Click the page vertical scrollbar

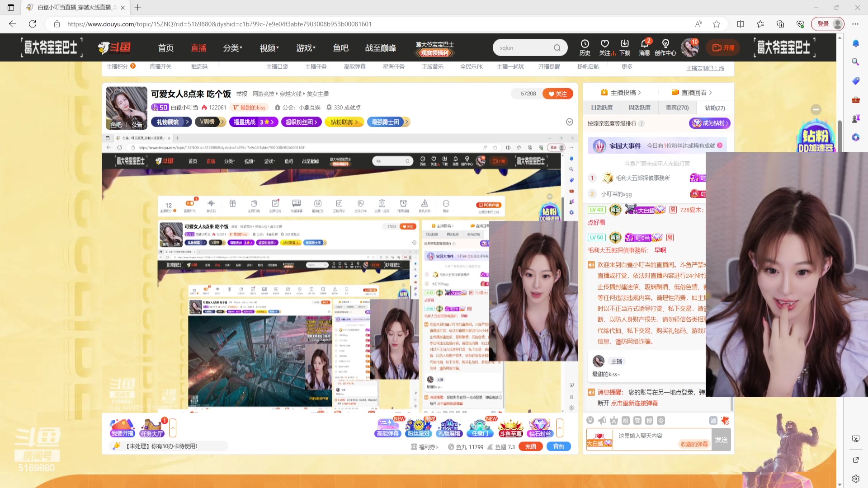point(840,136)
